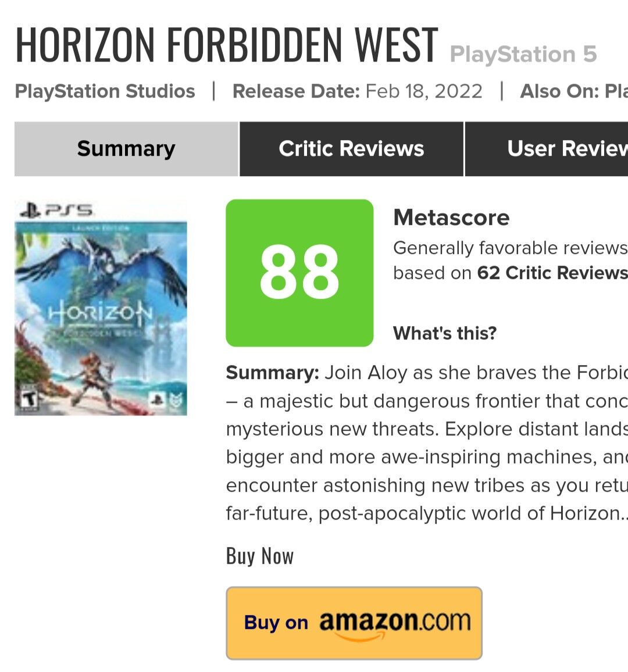The image size is (628, 672).
Task: Click the ESRB T rating icon
Action: coord(29,398)
